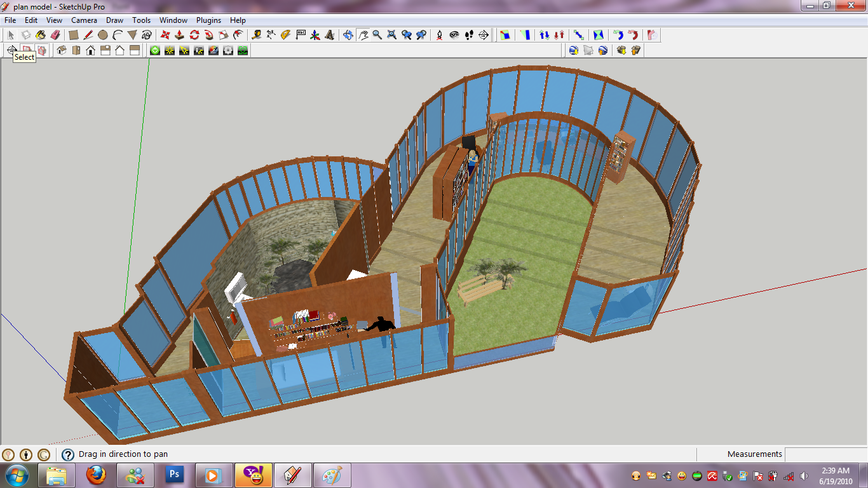Pick the Scale tool
This screenshot has height=488, width=868.
[224, 35]
